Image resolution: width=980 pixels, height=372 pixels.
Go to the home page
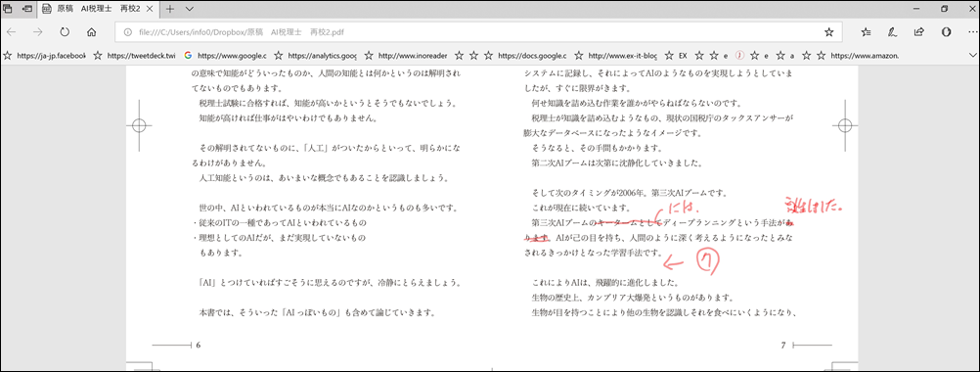[91, 32]
